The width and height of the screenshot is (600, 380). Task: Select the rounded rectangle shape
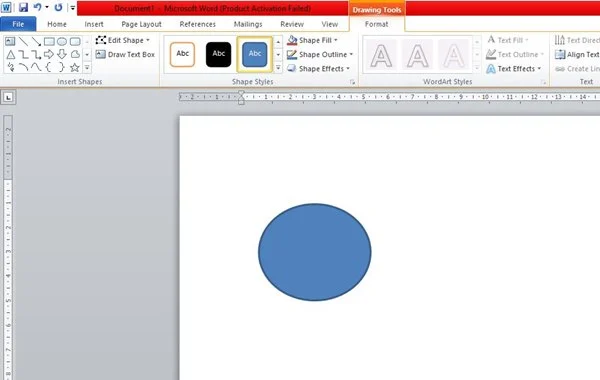75,41
